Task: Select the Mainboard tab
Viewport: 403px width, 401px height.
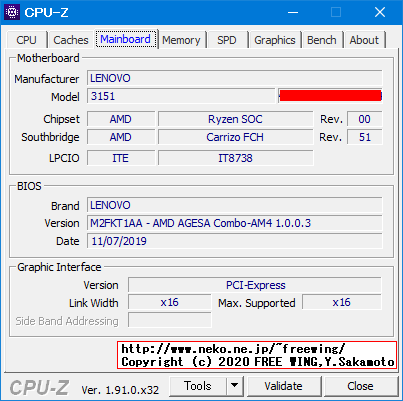Action: click(126, 39)
